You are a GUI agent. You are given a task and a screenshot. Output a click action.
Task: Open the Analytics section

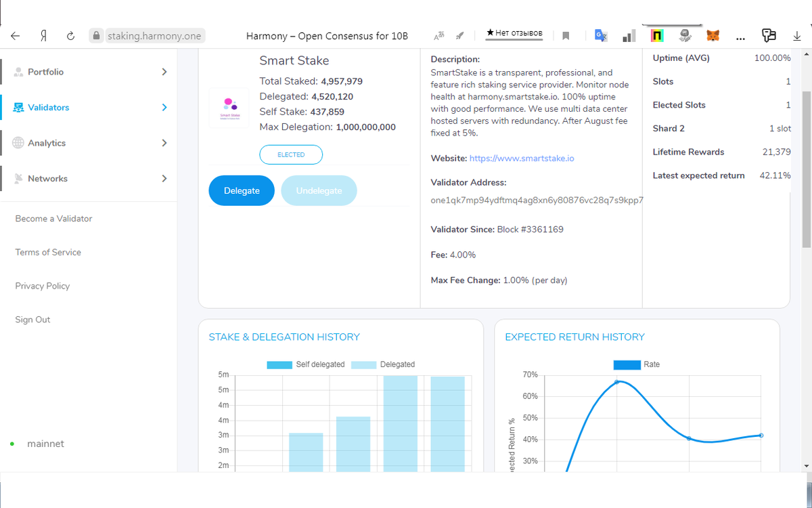(x=47, y=143)
